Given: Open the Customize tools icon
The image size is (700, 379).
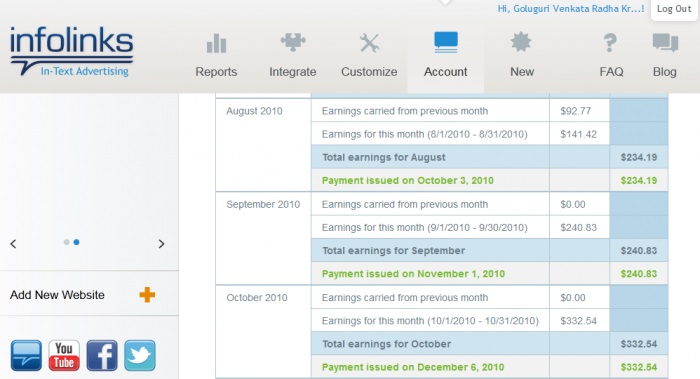Looking at the screenshot, I should 369,43.
